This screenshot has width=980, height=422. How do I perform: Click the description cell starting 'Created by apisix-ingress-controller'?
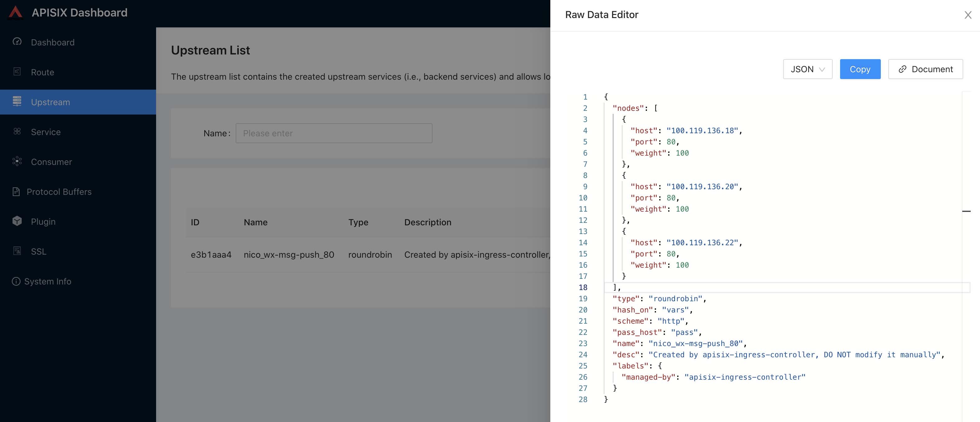pyautogui.click(x=477, y=255)
